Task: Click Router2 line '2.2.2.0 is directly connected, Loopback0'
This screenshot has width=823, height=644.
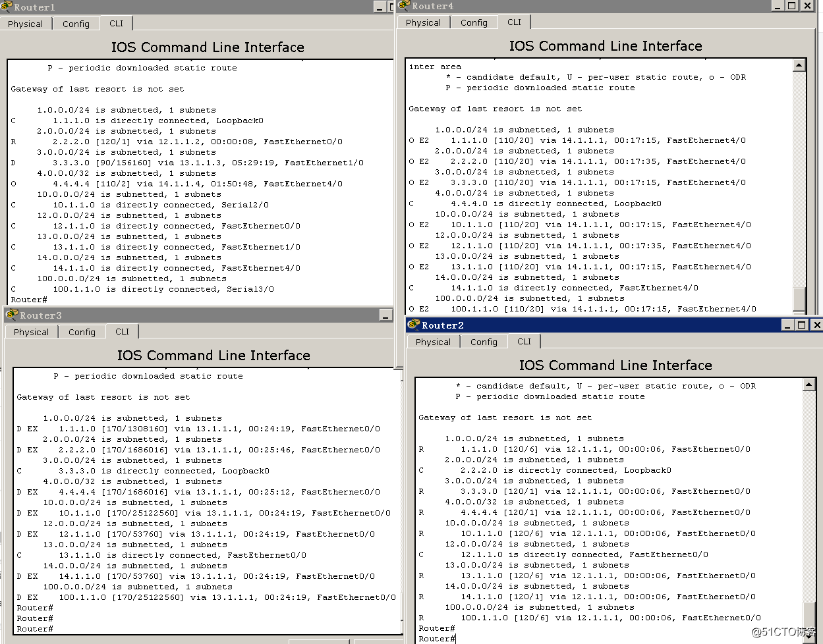Action: coord(566,470)
